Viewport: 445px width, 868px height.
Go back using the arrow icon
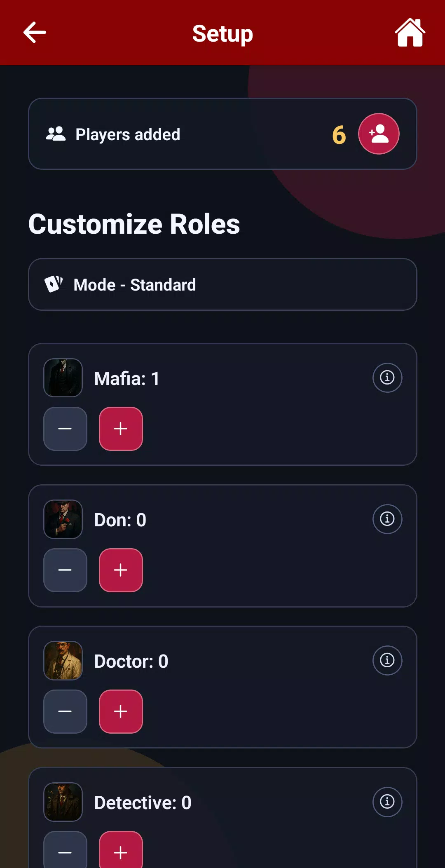pos(35,33)
